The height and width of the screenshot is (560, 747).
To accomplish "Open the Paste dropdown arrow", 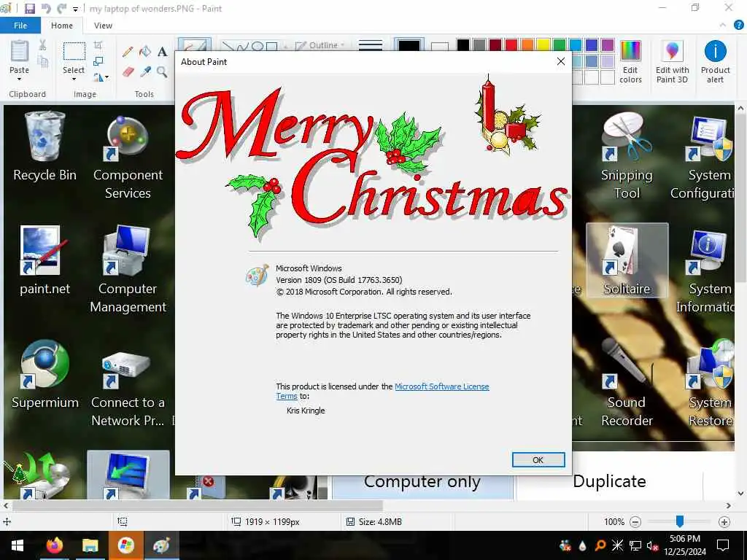I will tap(19, 79).
